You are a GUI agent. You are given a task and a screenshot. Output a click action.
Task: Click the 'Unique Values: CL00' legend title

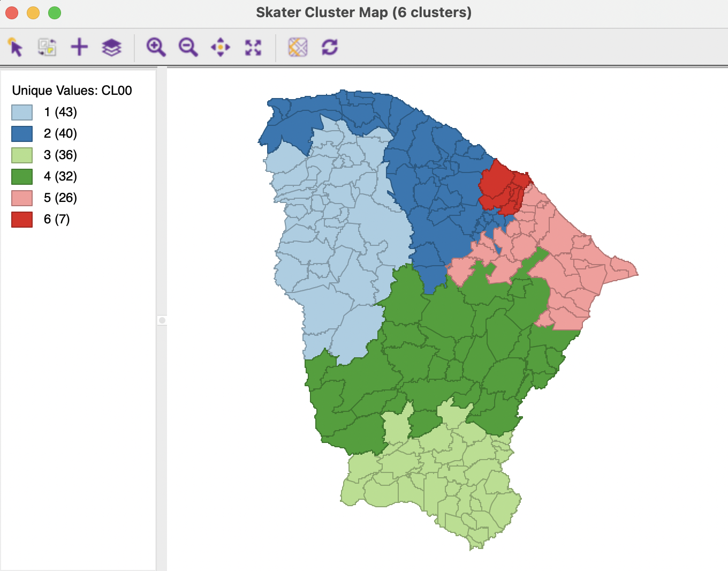[72, 91]
